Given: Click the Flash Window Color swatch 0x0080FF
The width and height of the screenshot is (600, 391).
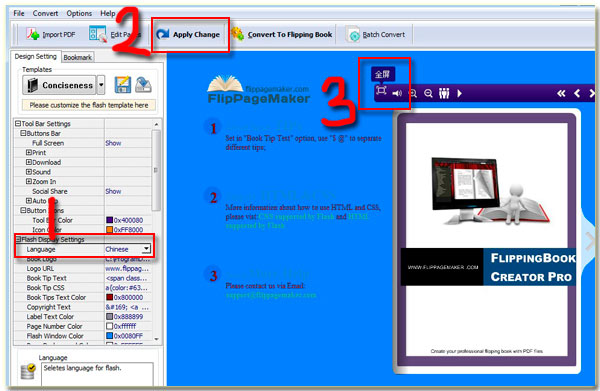Looking at the screenshot, I should [x=109, y=336].
